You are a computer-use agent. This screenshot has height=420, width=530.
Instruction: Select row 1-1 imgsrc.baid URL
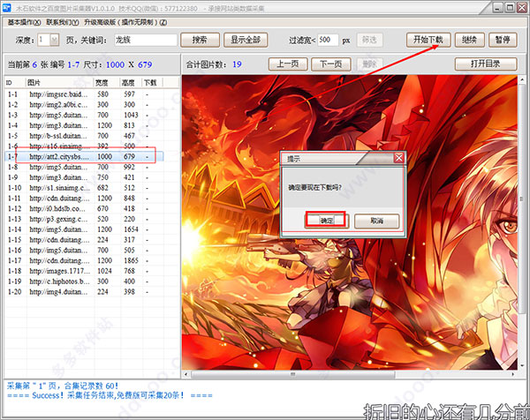click(84, 94)
